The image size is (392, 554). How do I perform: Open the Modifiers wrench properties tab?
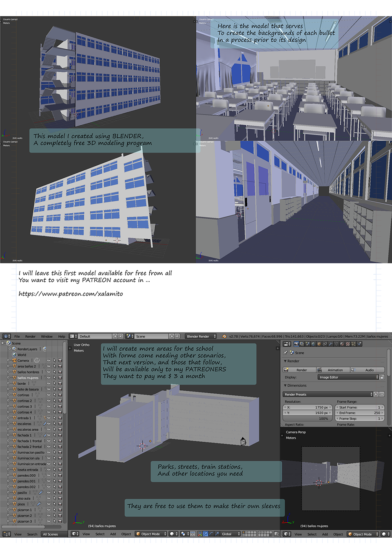click(330, 344)
